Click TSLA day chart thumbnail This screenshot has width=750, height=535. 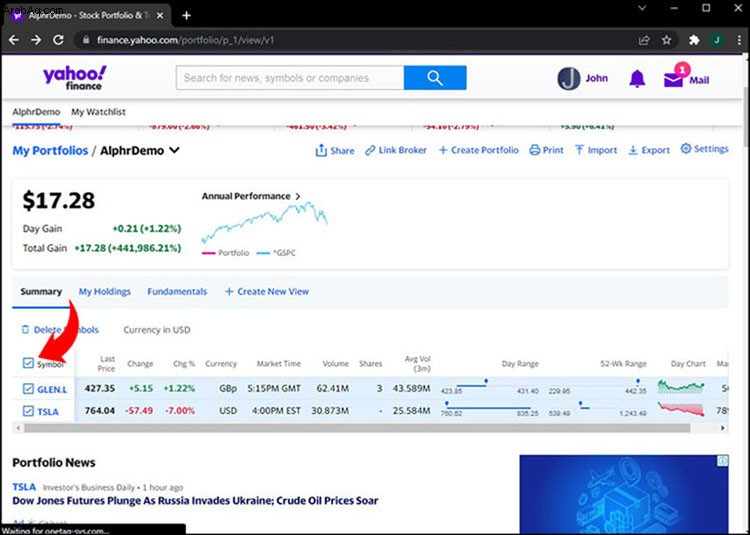pos(681,409)
